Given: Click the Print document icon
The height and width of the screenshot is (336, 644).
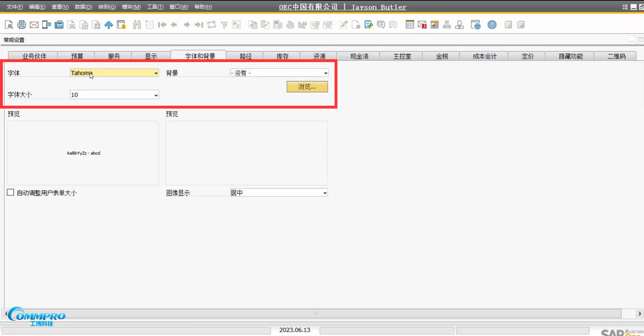Looking at the screenshot, I should (x=21, y=25).
